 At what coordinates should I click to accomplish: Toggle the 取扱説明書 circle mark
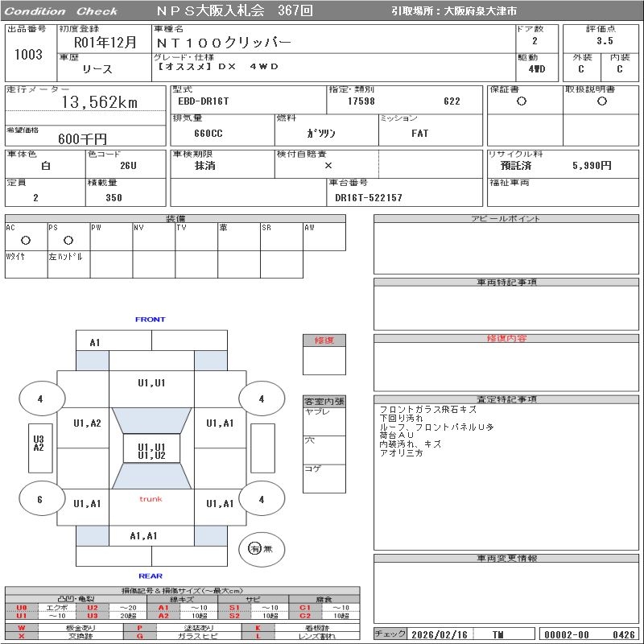[x=601, y=101]
